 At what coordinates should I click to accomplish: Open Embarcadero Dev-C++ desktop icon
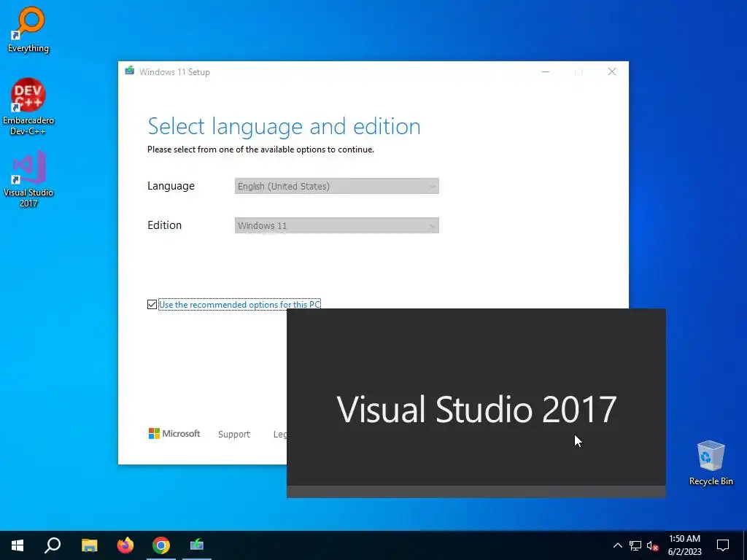[28, 106]
